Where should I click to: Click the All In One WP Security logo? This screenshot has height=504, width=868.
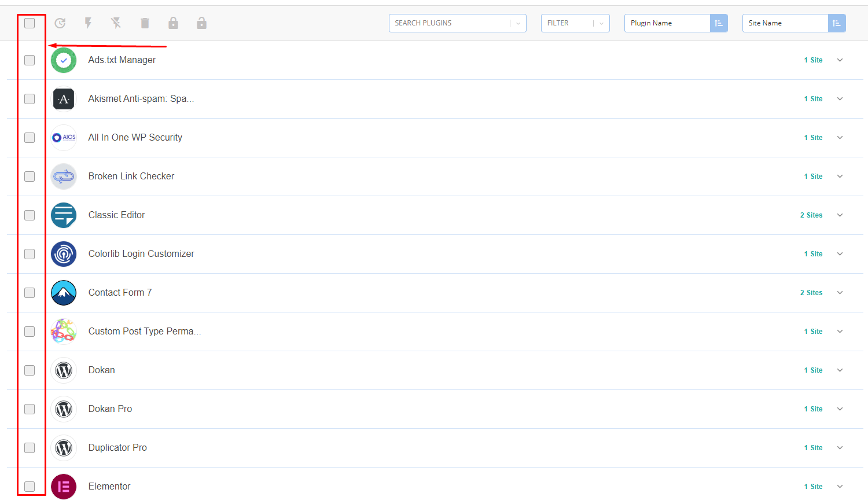pyautogui.click(x=64, y=138)
